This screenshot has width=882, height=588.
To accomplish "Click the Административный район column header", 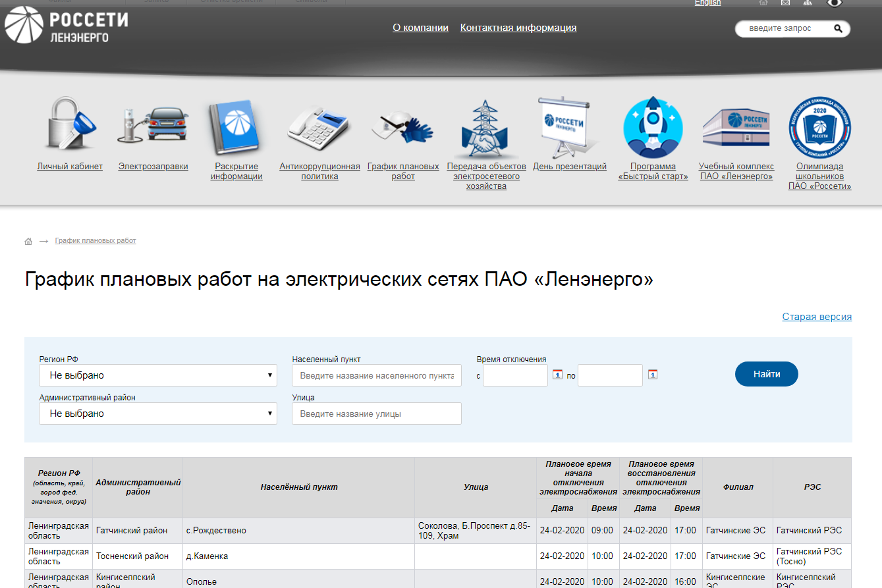I will pyautogui.click(x=138, y=487).
